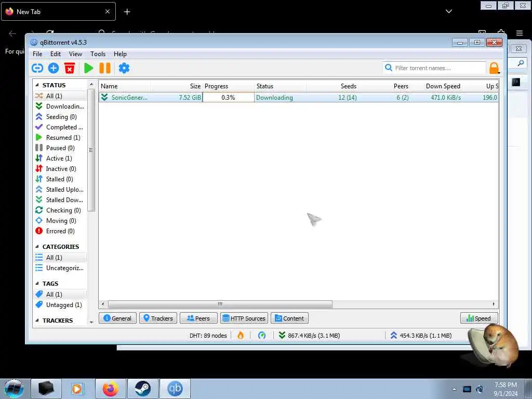Select Stalled (0) status filter
Viewport: 532px width, 399px height.
tap(60, 179)
